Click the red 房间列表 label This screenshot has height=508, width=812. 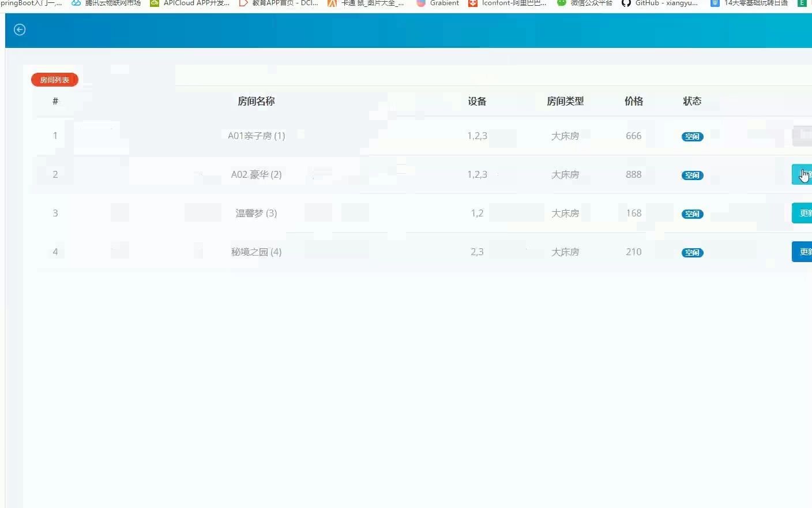[54, 80]
